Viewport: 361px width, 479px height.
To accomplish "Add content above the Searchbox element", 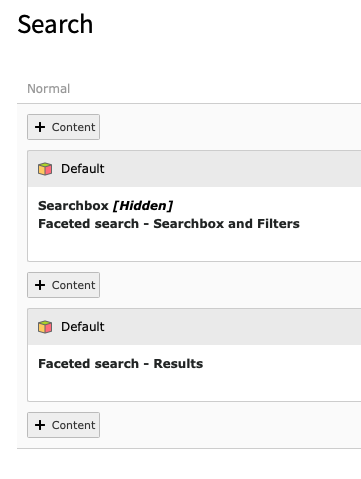I will (x=63, y=127).
